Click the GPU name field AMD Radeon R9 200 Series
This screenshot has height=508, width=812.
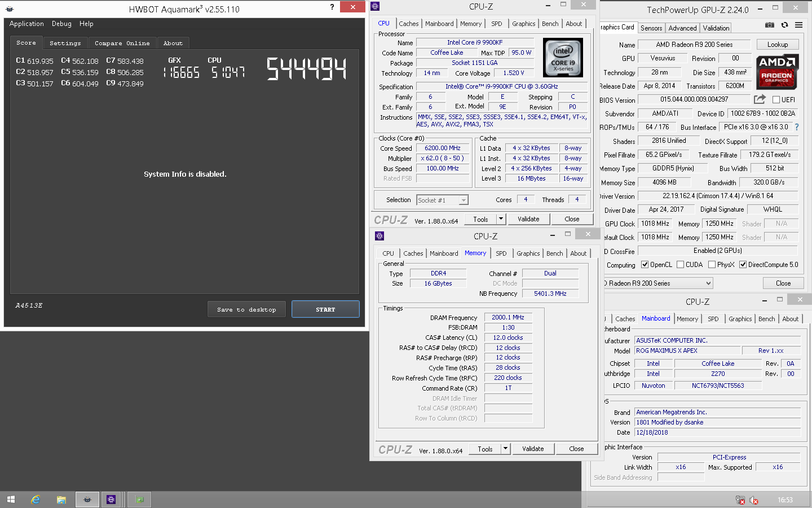694,45
